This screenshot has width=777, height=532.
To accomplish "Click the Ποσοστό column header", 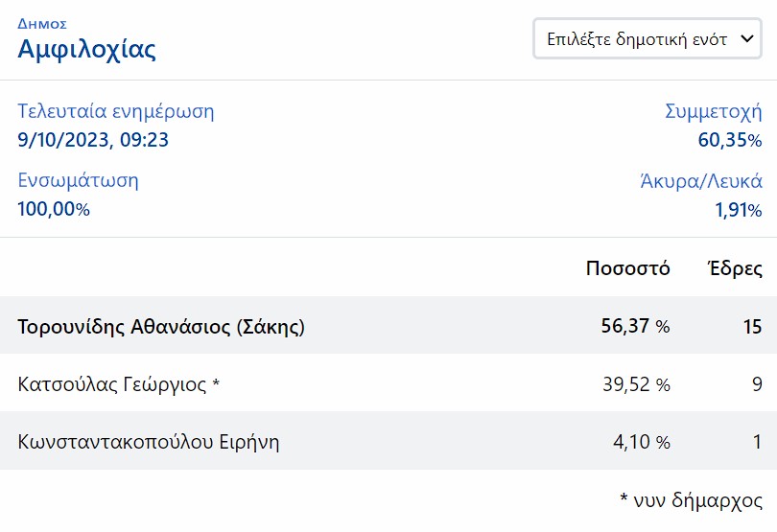I will [x=627, y=268].
